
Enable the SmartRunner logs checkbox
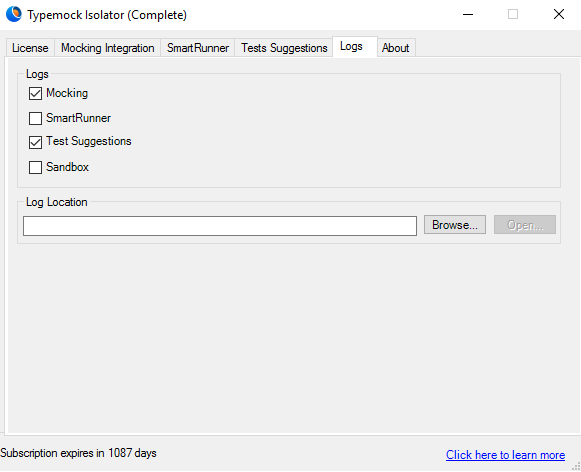point(35,118)
